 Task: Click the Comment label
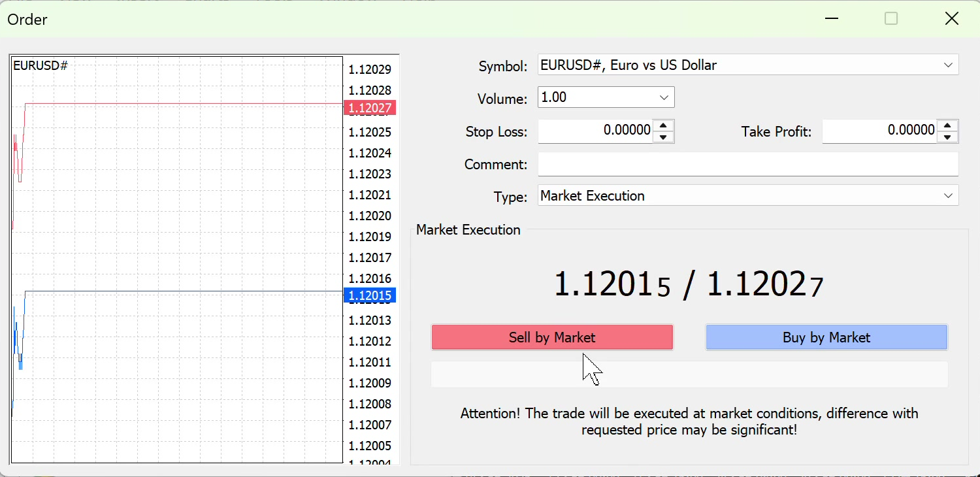pyautogui.click(x=496, y=164)
